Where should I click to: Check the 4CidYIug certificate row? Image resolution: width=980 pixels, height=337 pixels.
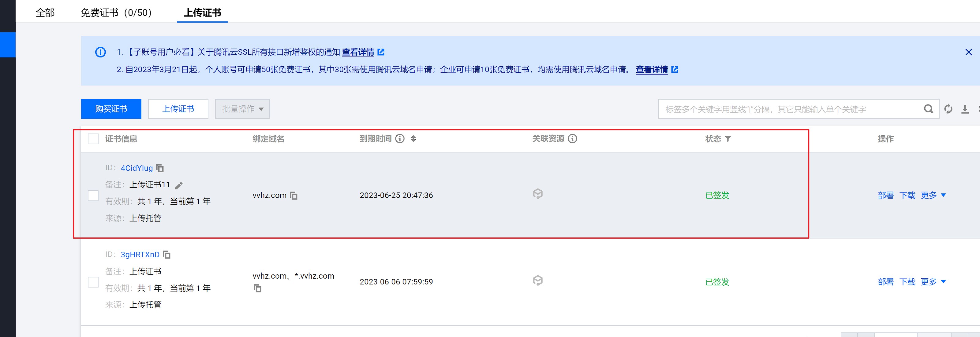point(93,195)
